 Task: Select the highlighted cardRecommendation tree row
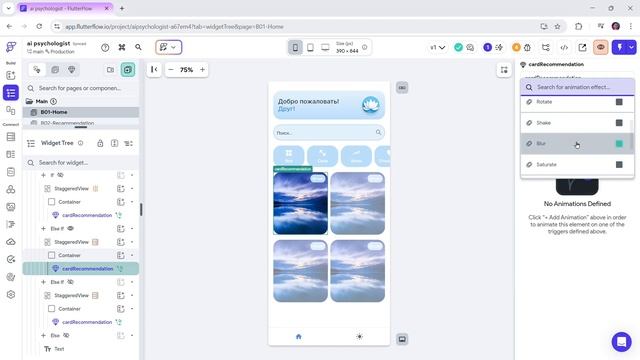[x=81, y=269]
